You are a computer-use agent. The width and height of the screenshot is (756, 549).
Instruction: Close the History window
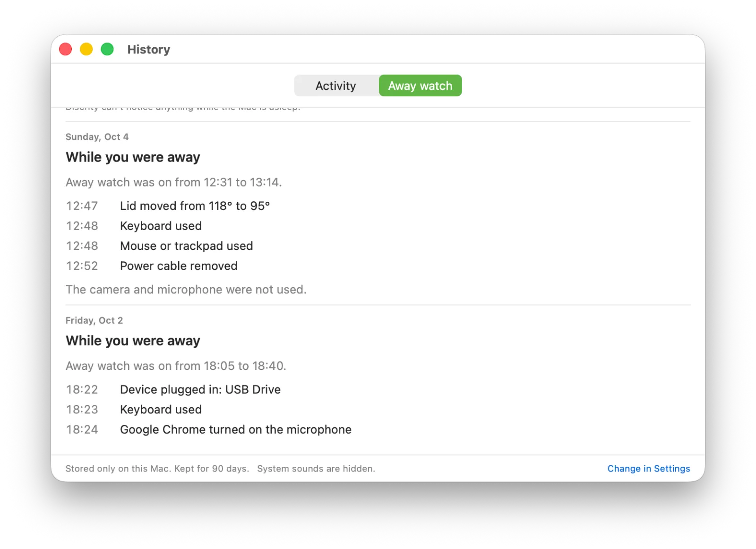66,49
